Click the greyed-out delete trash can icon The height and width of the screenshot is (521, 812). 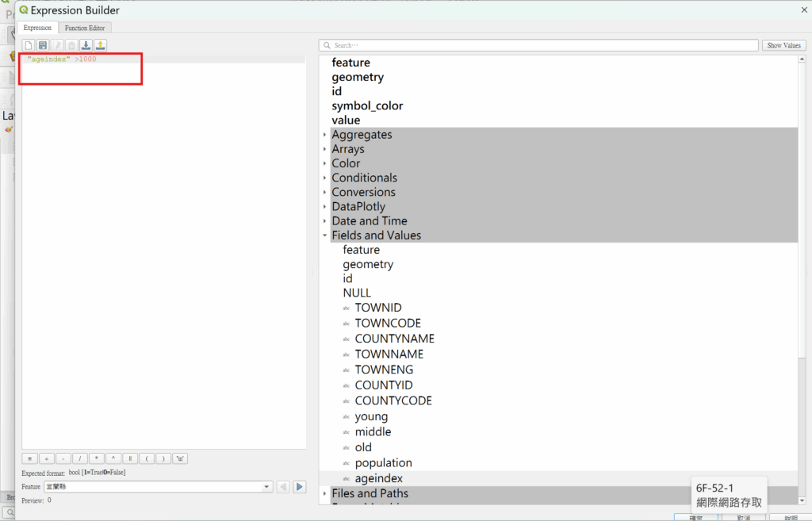click(x=72, y=45)
